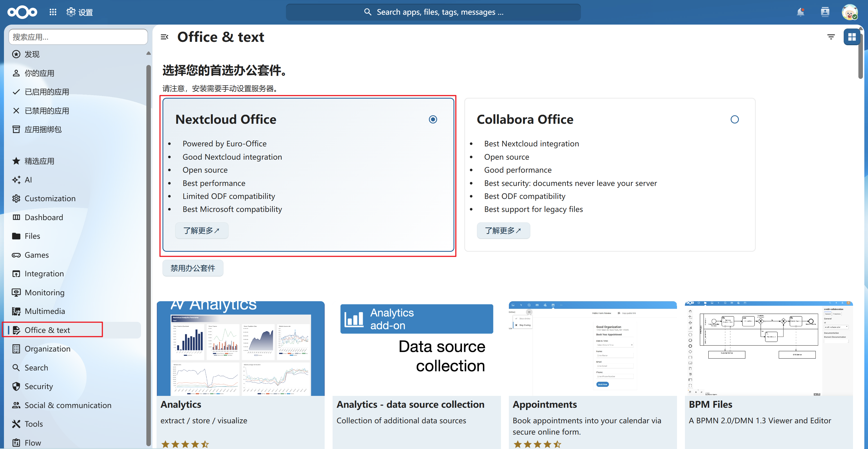Viewport: 868px width, 449px height.
Task: Select the Nextcloud Office radio button
Action: tap(433, 119)
